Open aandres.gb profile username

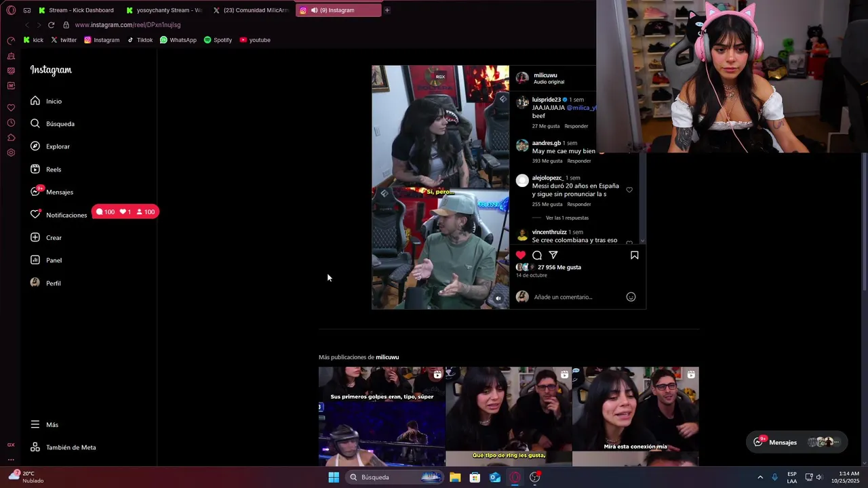coord(547,143)
